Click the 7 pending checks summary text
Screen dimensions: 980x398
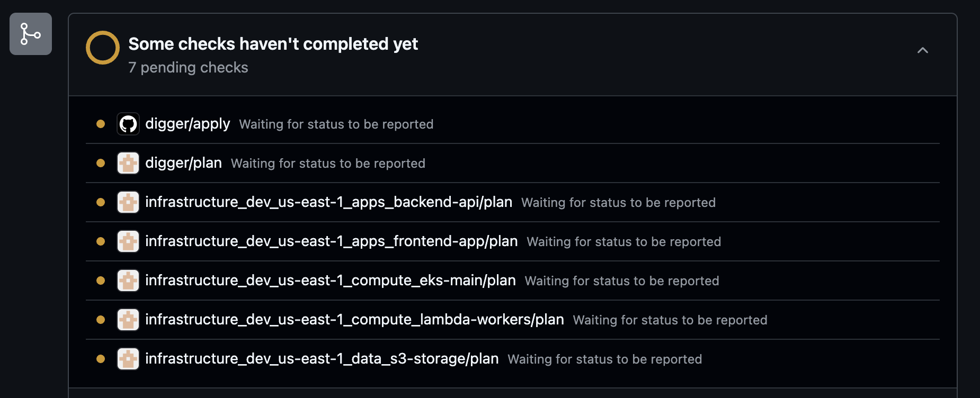pos(188,67)
